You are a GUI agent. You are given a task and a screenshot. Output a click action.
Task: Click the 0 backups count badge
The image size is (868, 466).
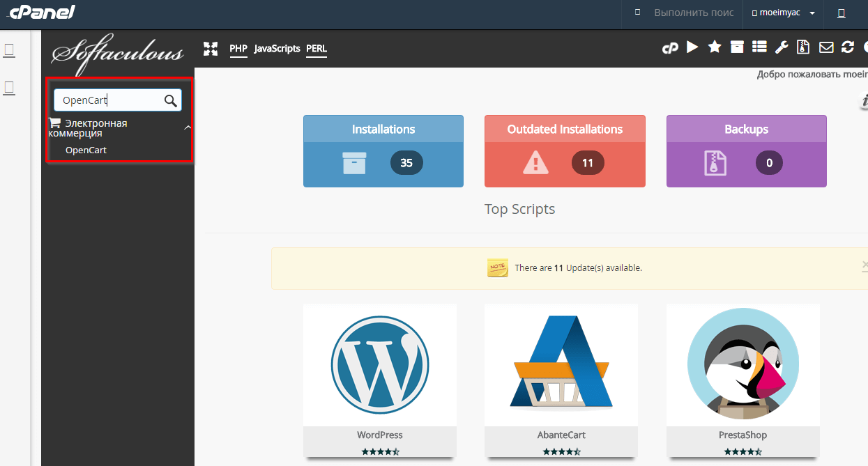769,163
